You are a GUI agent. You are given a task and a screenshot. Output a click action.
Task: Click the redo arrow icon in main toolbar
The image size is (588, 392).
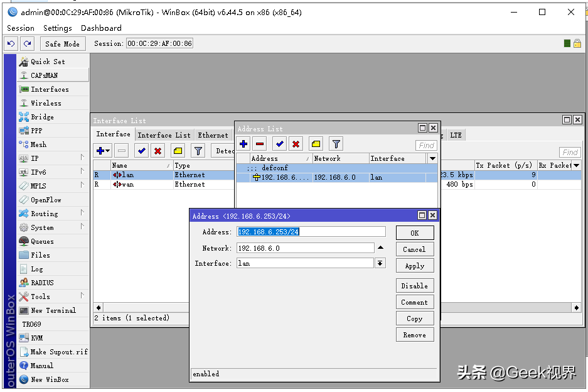(x=28, y=43)
